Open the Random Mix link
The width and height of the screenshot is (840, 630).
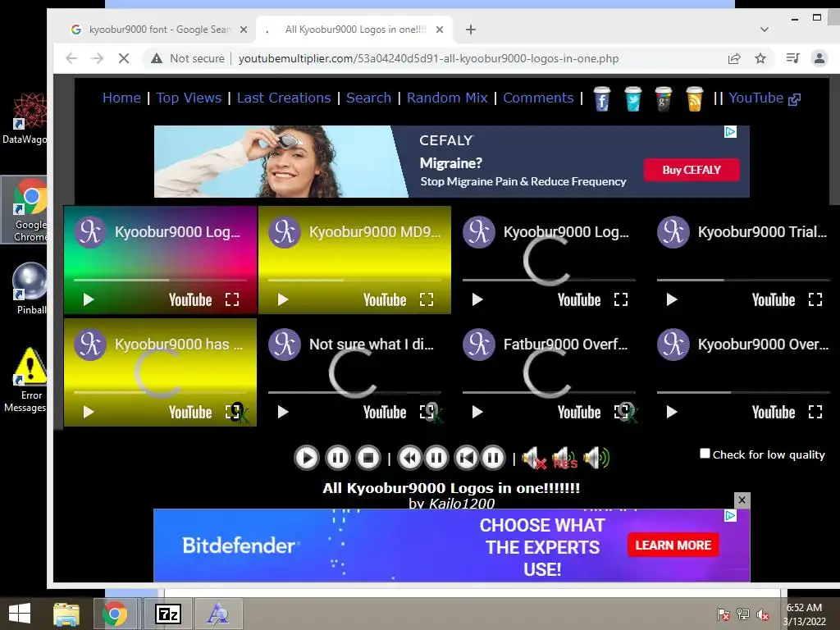[447, 98]
